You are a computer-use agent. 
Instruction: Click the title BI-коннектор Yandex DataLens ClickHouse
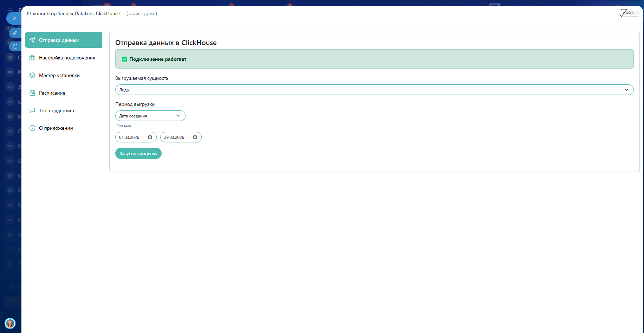tap(73, 13)
